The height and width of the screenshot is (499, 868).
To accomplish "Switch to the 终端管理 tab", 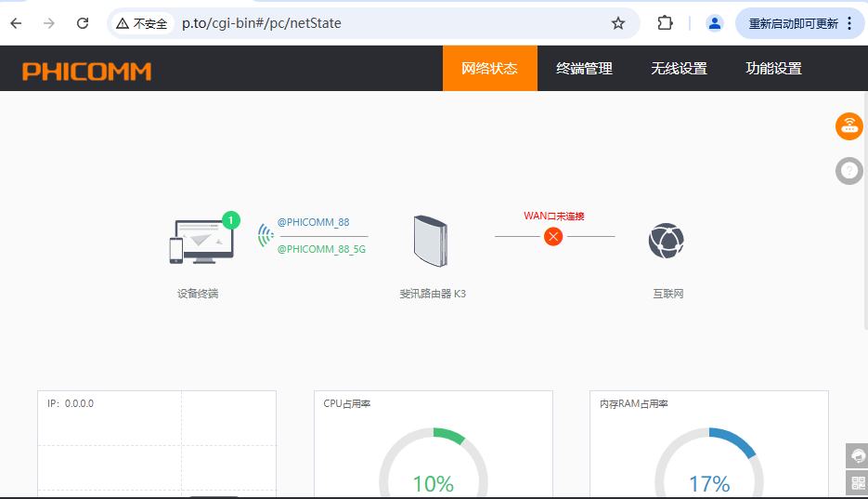I will tap(585, 68).
